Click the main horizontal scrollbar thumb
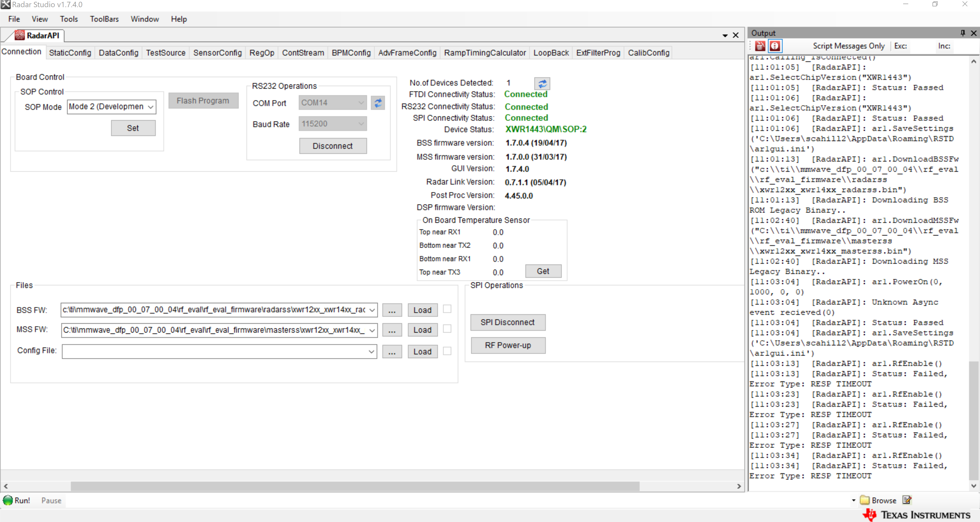980x522 pixels. [355, 486]
